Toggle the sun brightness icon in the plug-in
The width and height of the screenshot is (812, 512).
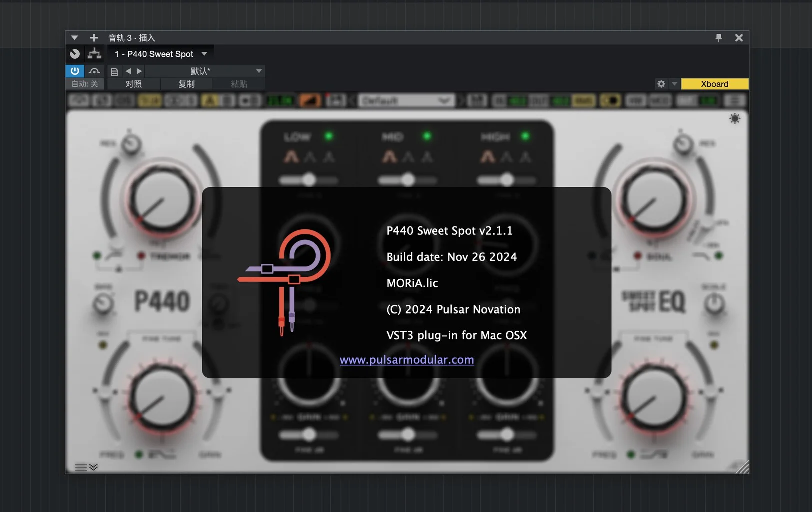734,118
